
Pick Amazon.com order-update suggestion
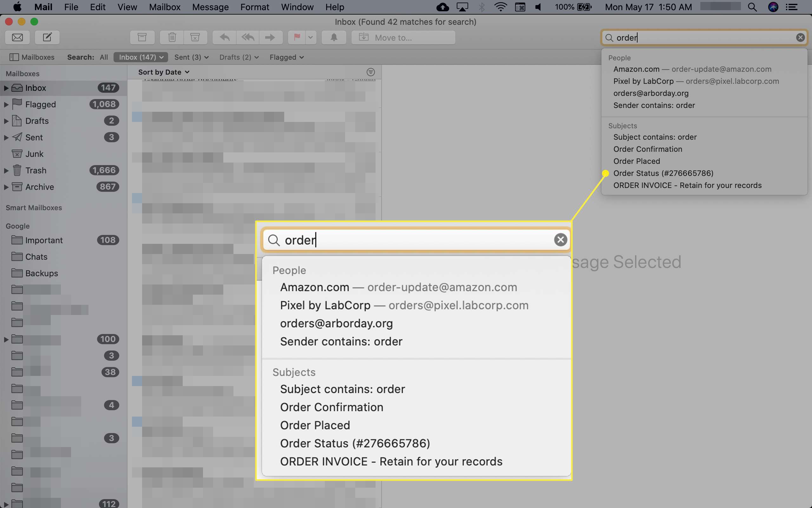[704, 69]
